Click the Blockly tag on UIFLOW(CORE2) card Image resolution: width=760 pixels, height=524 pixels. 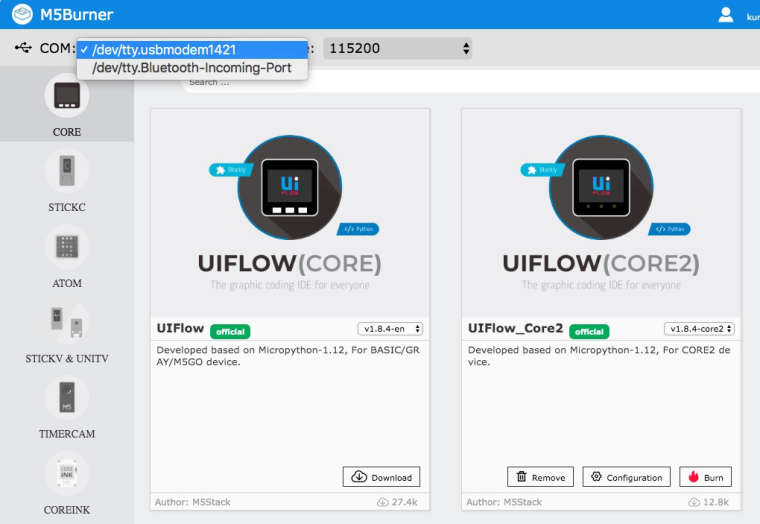542,170
